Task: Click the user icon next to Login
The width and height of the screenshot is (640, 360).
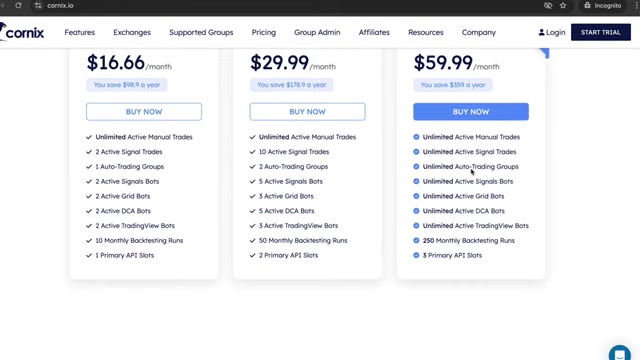Action: (541, 32)
